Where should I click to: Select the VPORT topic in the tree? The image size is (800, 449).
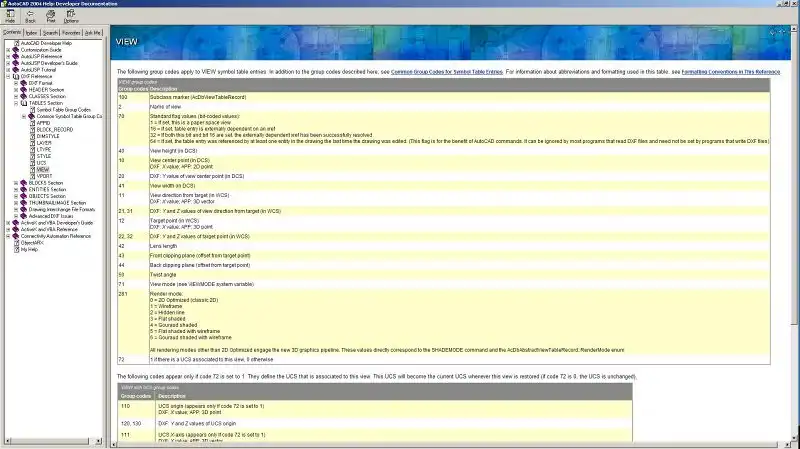44,176
